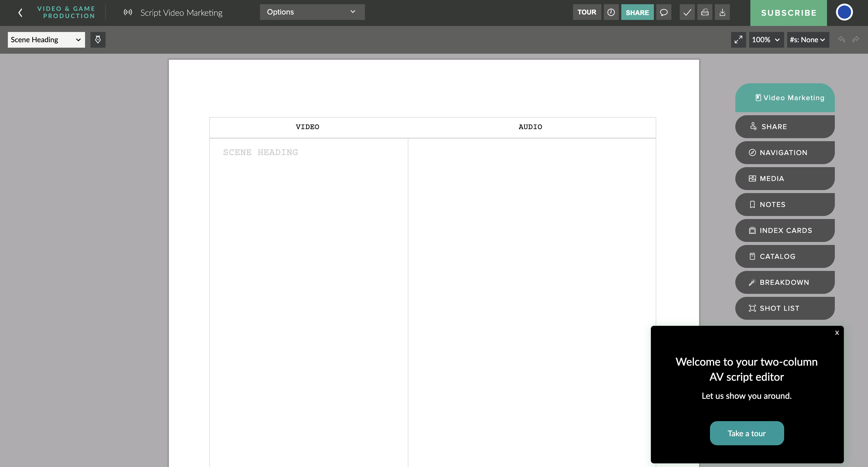Open the SHARE sidebar panel

[x=785, y=127]
